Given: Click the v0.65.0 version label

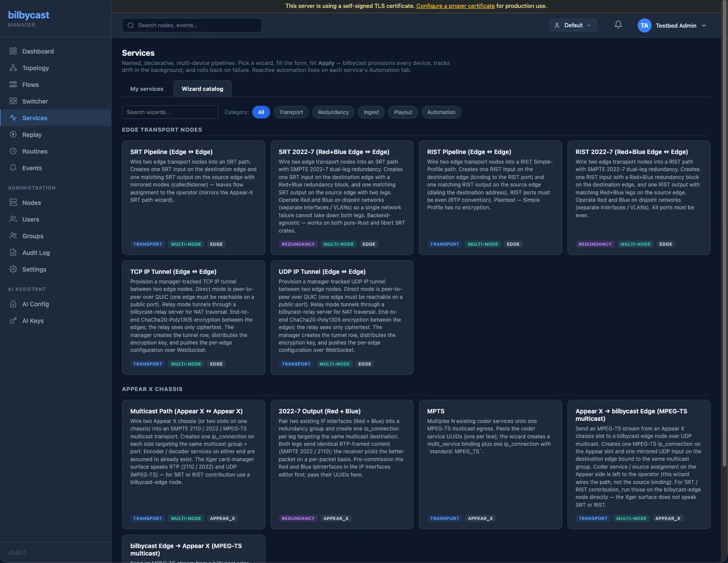Looking at the screenshot, I should pos(17,553).
